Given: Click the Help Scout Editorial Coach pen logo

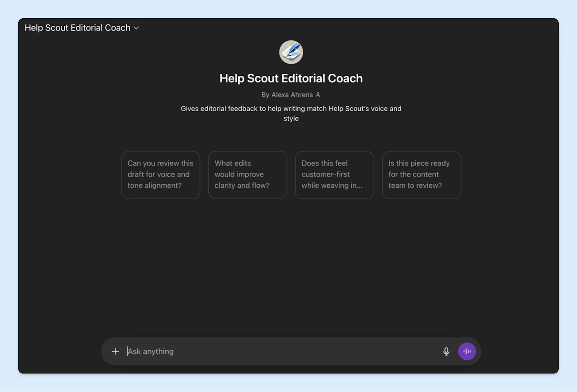Looking at the screenshot, I should 291,52.
